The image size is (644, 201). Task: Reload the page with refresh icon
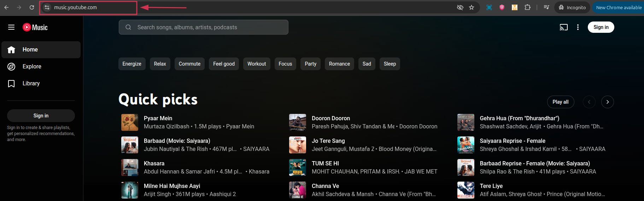pos(32,7)
